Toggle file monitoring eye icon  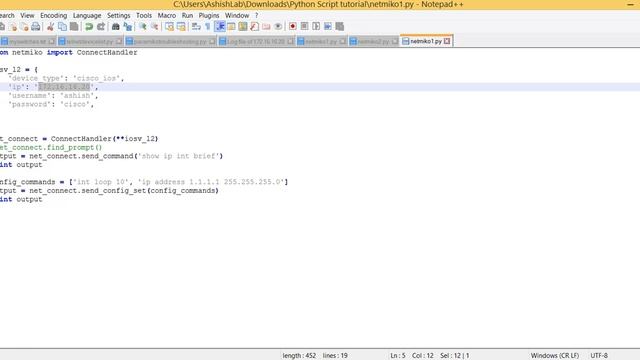tap(278, 27)
